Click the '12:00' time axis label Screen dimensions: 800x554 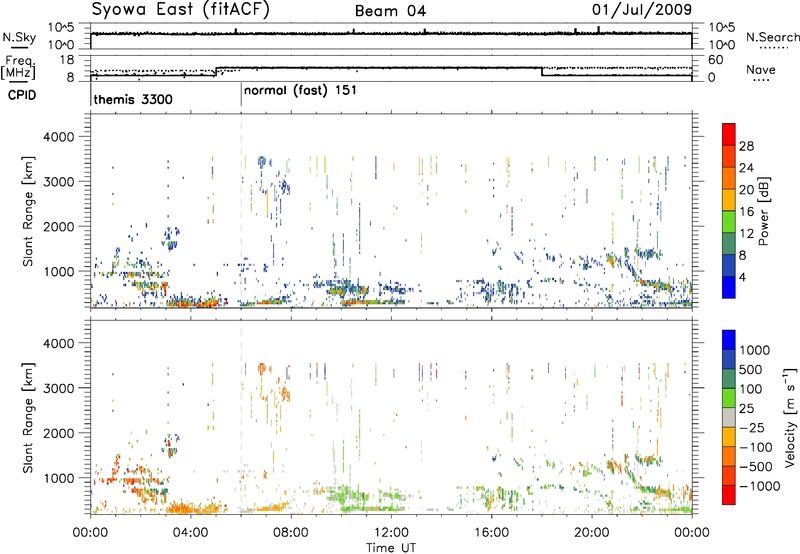tap(391, 533)
